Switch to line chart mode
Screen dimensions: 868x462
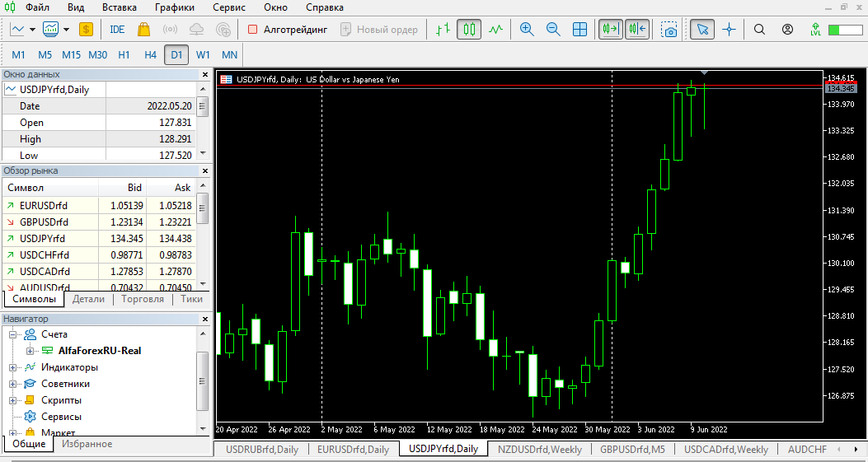(495, 30)
